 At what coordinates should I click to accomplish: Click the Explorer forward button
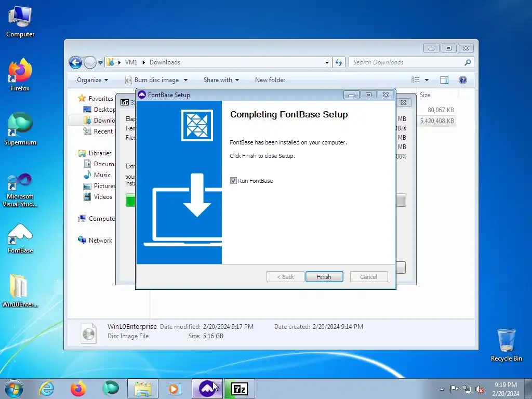(x=90, y=62)
